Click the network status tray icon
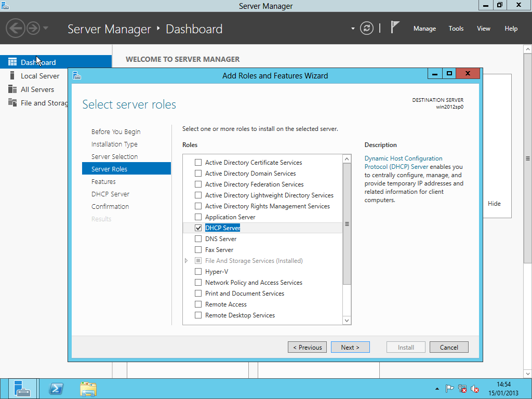 pos(462,389)
